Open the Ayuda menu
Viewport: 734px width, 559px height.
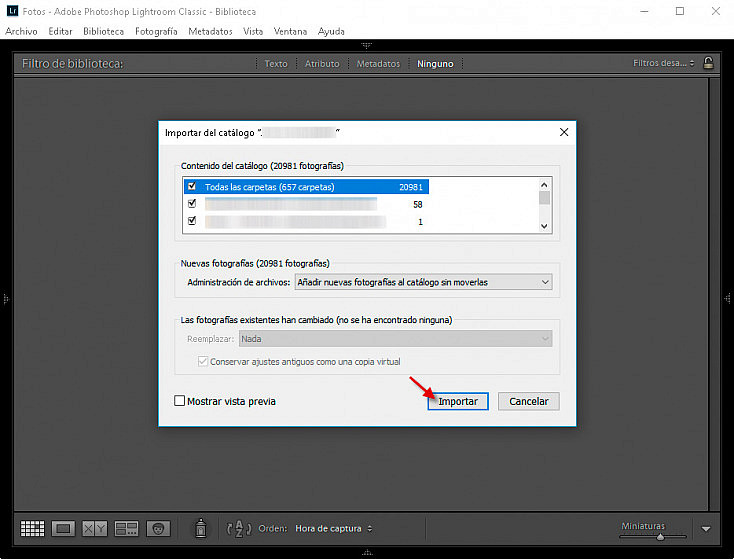coord(331,31)
